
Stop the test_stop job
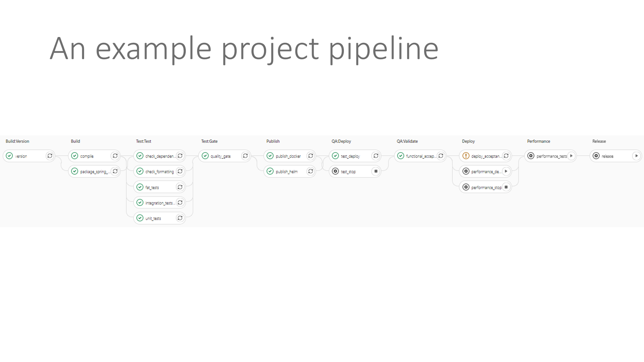376,171
